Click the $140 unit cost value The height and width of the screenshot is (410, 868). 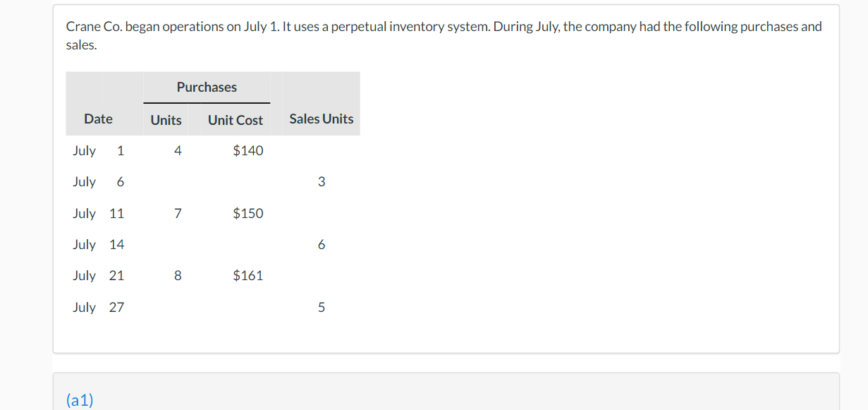pos(248,150)
